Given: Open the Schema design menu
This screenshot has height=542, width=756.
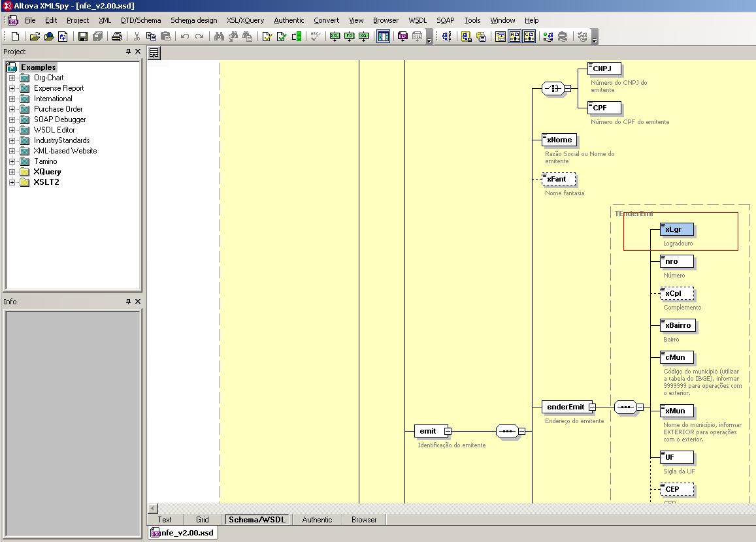Looking at the screenshot, I should pos(193,20).
